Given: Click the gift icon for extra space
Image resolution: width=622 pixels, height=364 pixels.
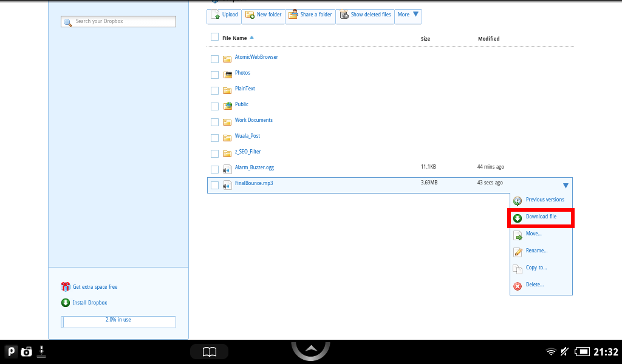Looking at the screenshot, I should (x=66, y=287).
